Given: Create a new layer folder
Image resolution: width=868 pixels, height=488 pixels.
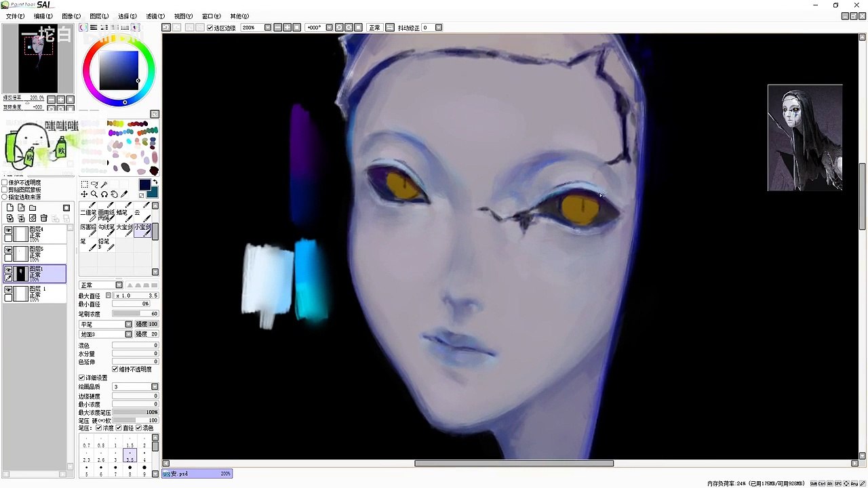Looking at the screenshot, I should [x=33, y=208].
